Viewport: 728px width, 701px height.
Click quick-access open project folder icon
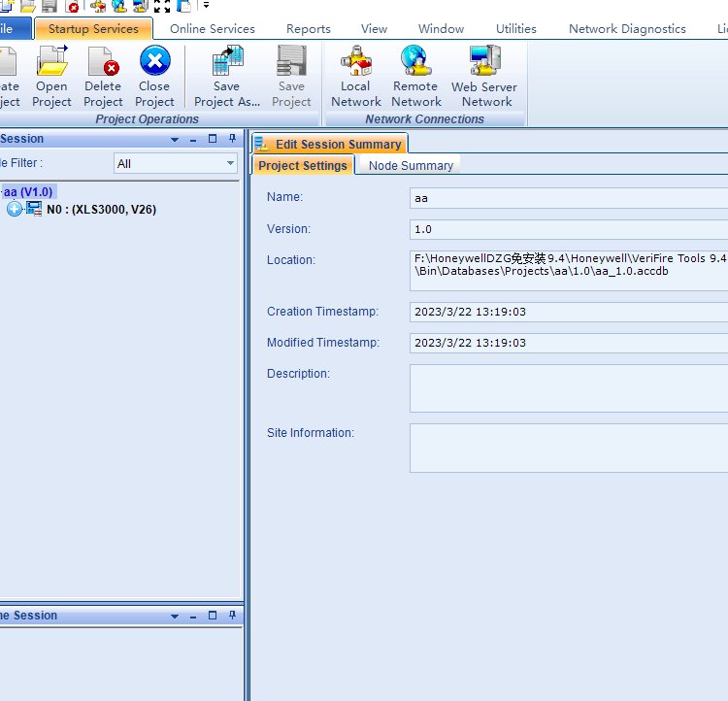coord(28,6)
